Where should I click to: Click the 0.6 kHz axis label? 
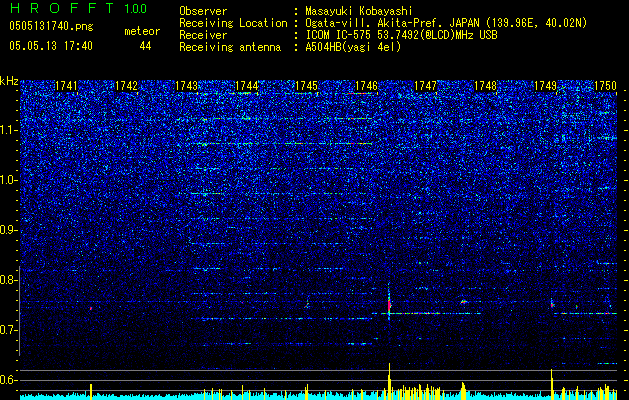point(9,380)
